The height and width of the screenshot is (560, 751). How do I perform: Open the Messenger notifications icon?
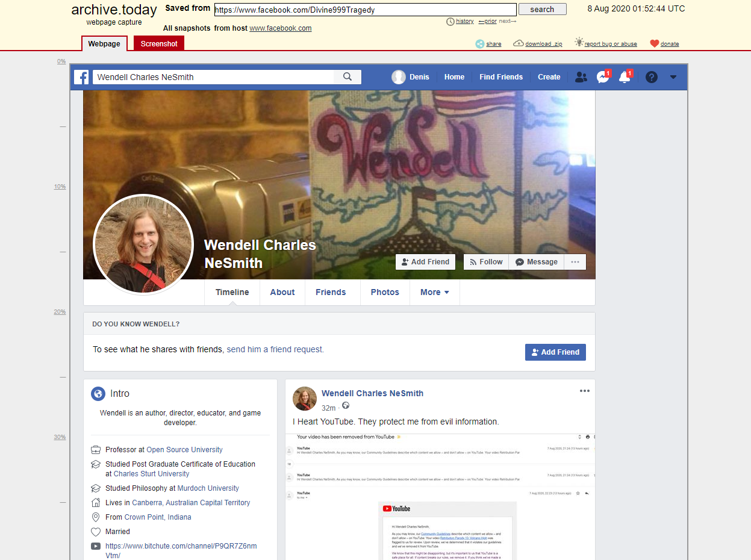[x=603, y=76]
